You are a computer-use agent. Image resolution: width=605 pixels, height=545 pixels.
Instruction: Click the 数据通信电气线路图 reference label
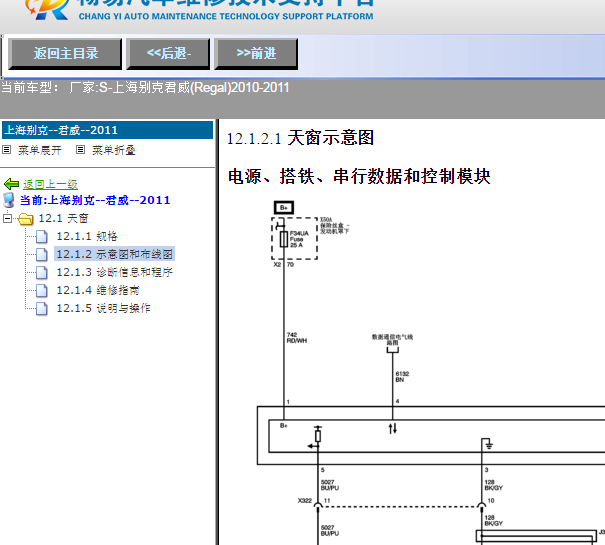pyautogui.click(x=392, y=340)
